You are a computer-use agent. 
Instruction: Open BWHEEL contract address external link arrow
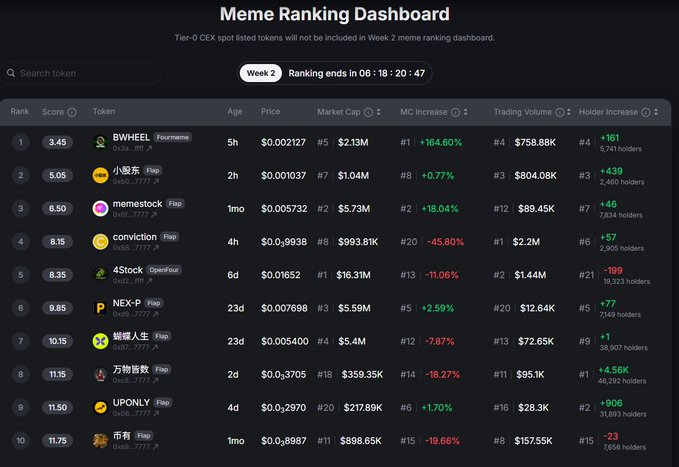tap(149, 149)
